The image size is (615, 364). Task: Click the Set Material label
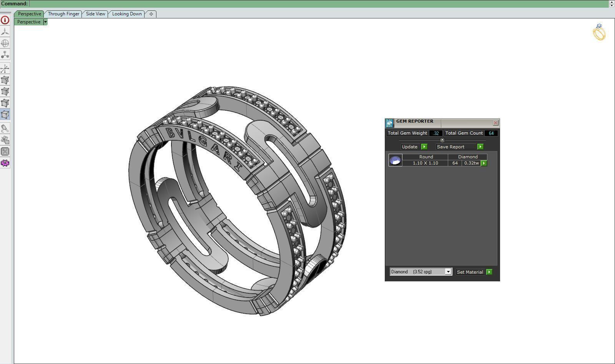coord(470,272)
